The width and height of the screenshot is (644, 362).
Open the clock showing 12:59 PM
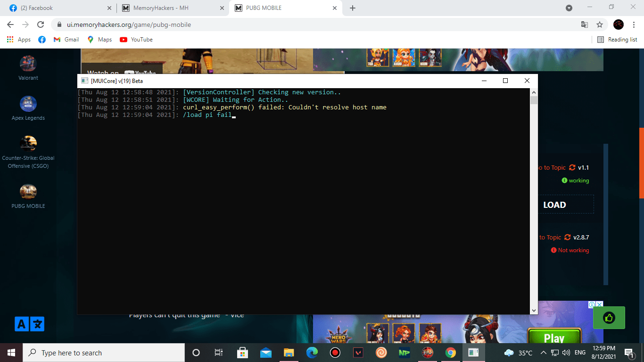(604, 353)
